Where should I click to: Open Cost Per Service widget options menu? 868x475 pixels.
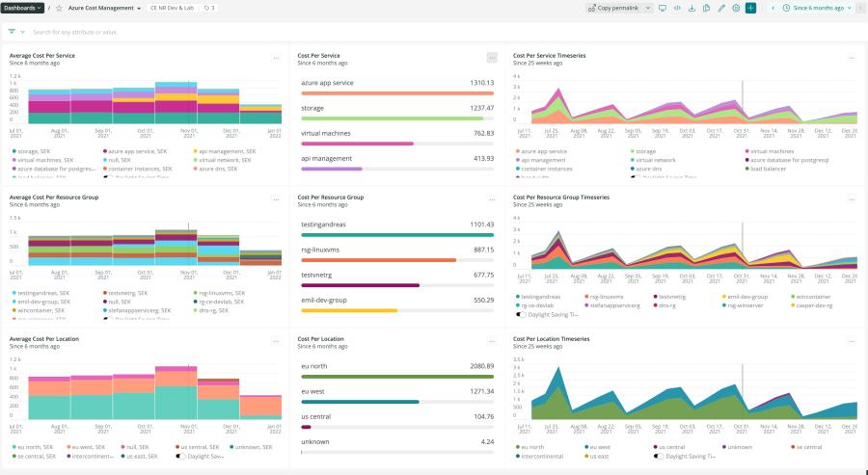[492, 58]
